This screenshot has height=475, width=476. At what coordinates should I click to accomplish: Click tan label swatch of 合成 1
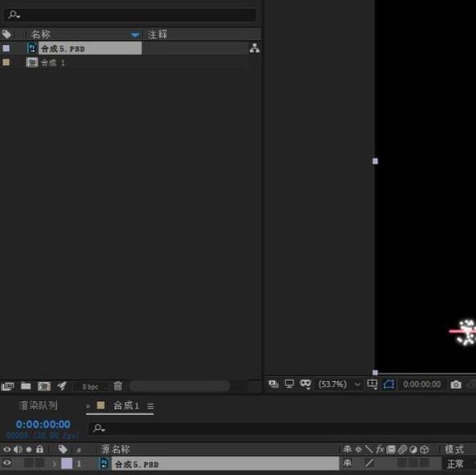click(x=6, y=62)
